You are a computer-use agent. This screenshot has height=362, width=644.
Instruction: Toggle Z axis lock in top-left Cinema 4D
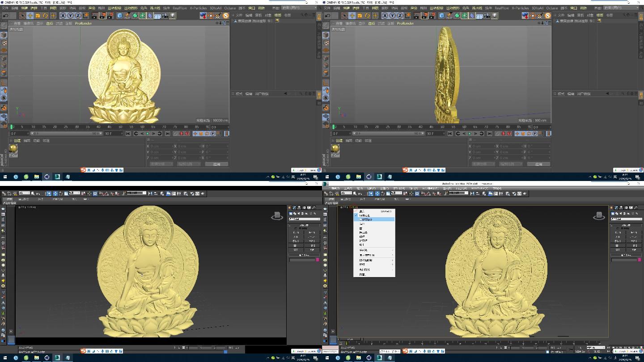pos(78,16)
